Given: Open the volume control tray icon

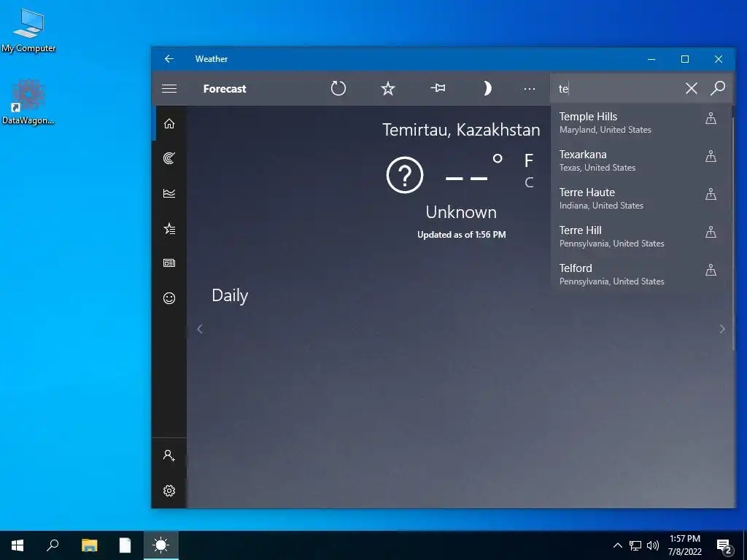Looking at the screenshot, I should (x=653, y=545).
